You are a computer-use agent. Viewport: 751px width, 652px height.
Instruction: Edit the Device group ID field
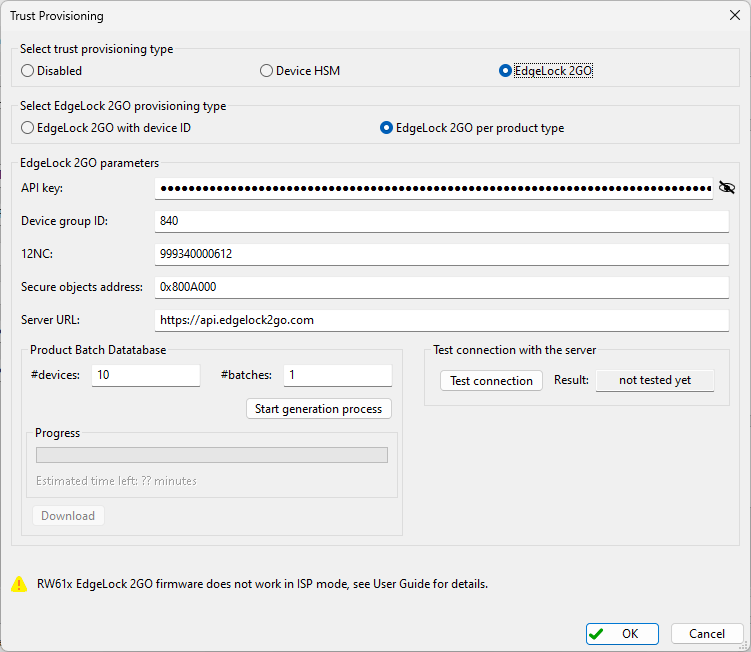pyautogui.click(x=441, y=221)
